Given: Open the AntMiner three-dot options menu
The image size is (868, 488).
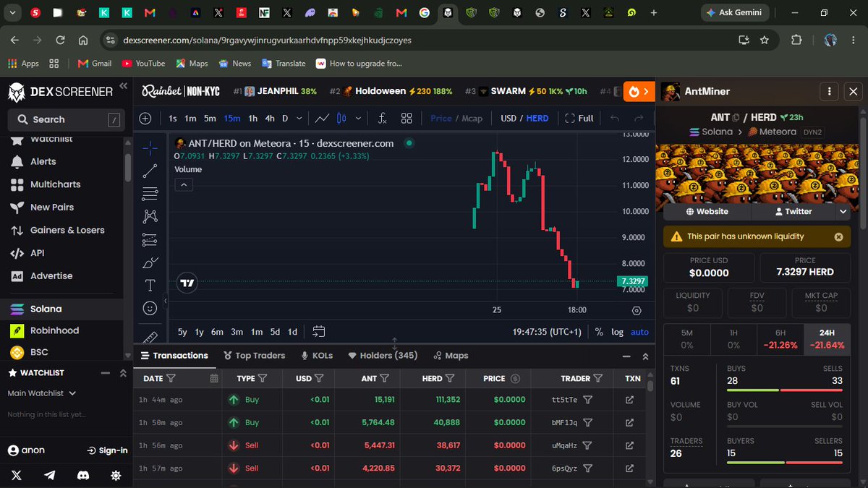Looking at the screenshot, I should (x=828, y=92).
